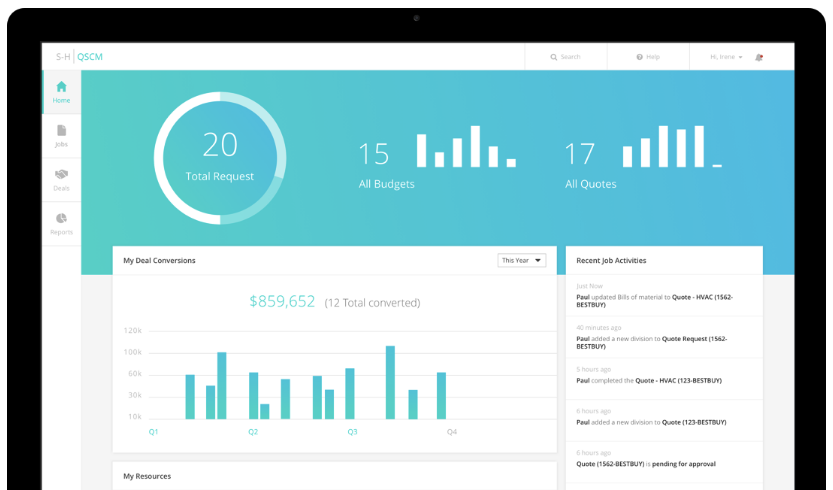Image resolution: width=833 pixels, height=490 pixels.
Task: Click the (12 Total converted) text
Action: coord(372,303)
